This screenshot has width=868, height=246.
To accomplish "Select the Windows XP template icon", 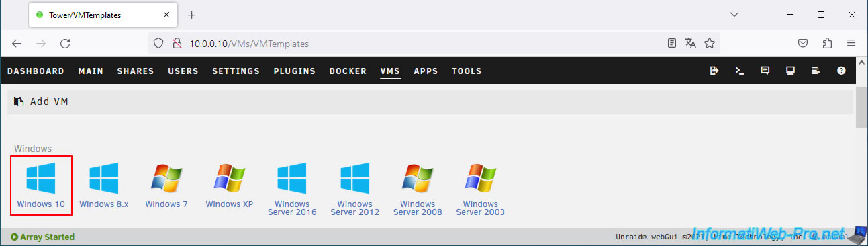I will pyautogui.click(x=230, y=179).
